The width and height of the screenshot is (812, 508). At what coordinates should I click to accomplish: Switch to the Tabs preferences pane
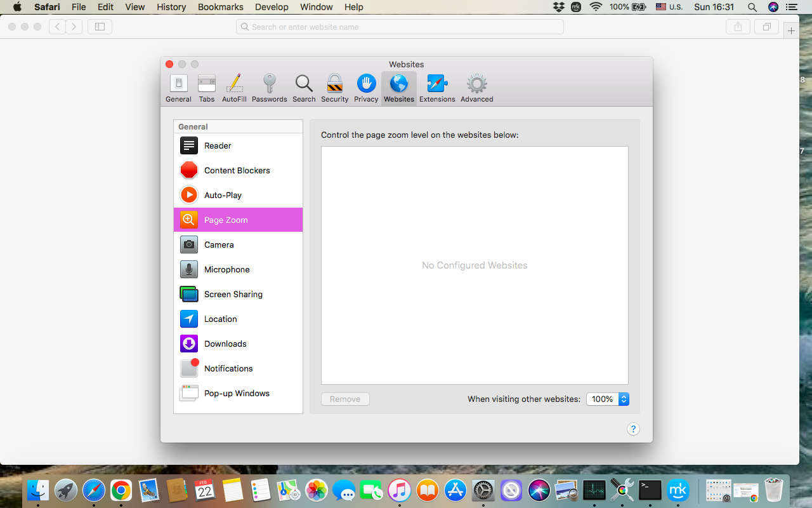[x=207, y=88]
